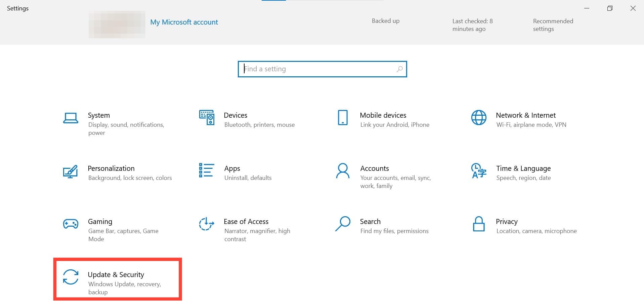
Task: Click the magnifier inside the search box
Action: pyautogui.click(x=399, y=69)
